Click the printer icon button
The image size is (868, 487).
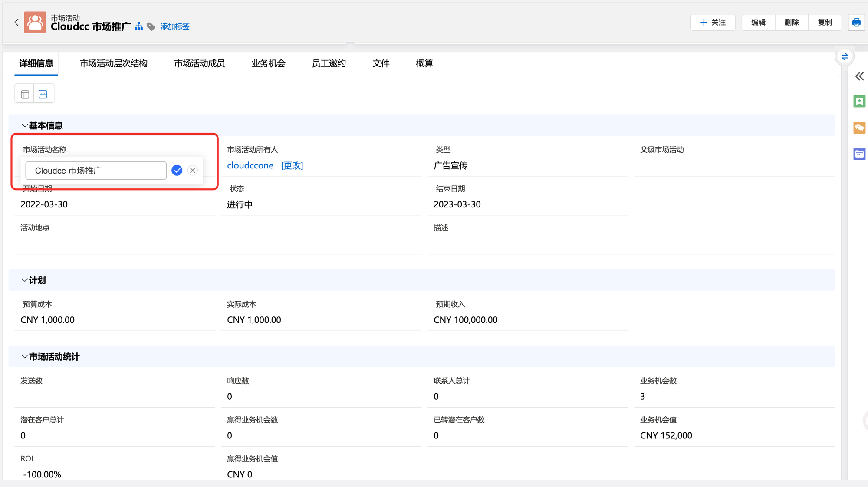coord(856,22)
